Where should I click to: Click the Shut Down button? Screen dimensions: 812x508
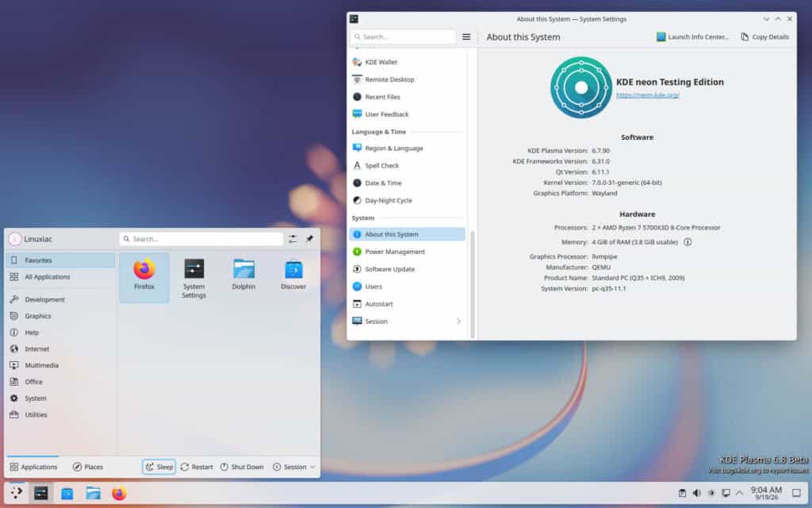pyautogui.click(x=242, y=467)
